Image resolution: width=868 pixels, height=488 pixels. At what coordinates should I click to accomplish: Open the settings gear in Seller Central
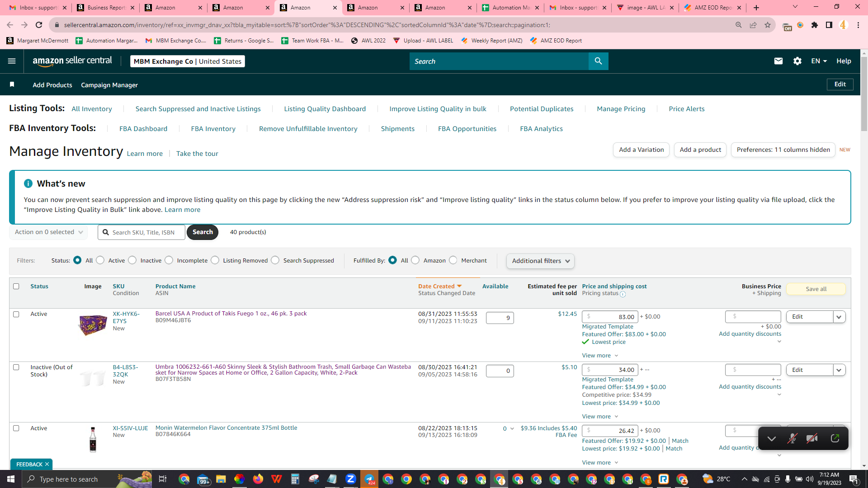797,61
